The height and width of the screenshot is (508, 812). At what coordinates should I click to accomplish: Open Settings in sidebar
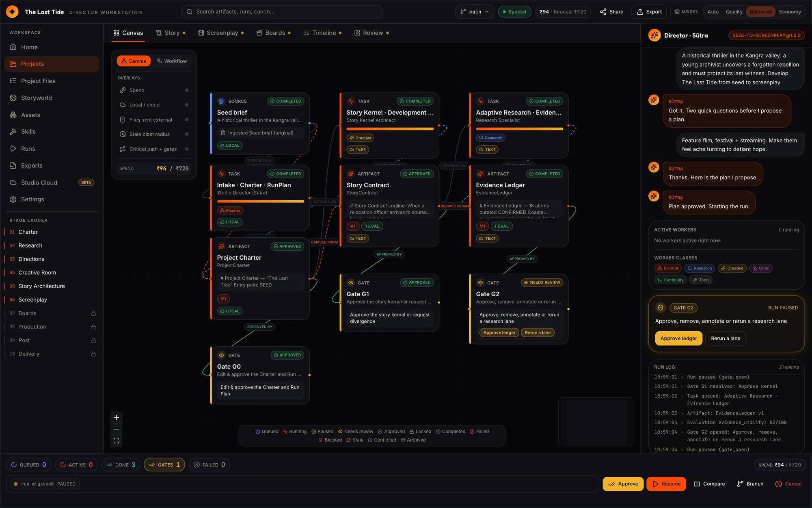[x=52, y=200]
